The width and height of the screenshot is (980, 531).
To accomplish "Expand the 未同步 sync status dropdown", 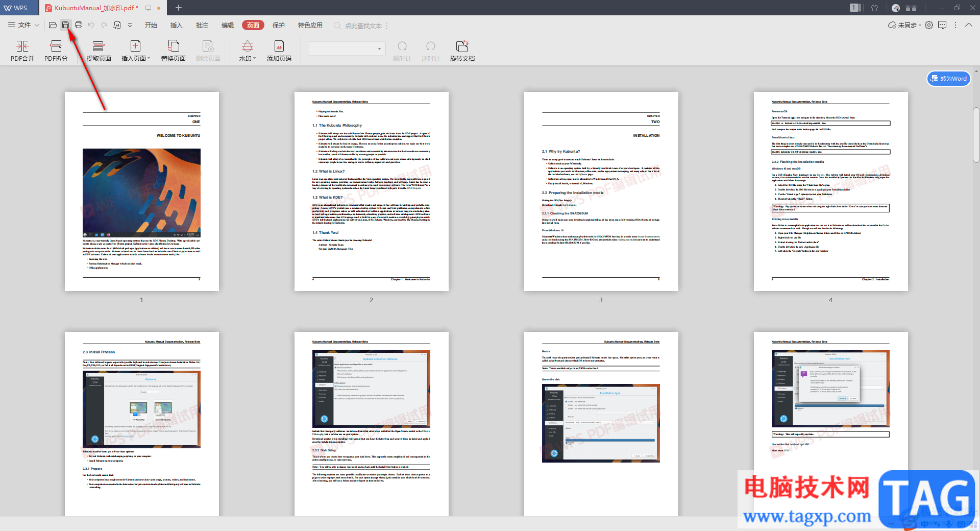I will point(920,25).
